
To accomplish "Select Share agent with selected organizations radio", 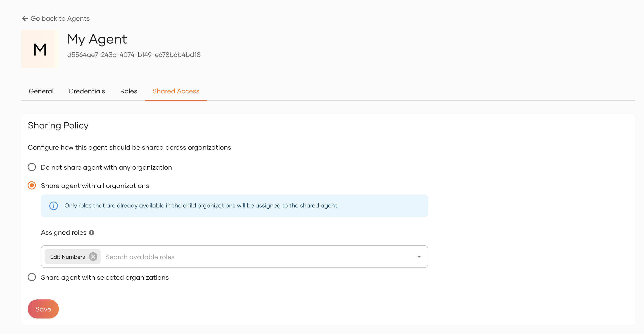I will 32,277.
